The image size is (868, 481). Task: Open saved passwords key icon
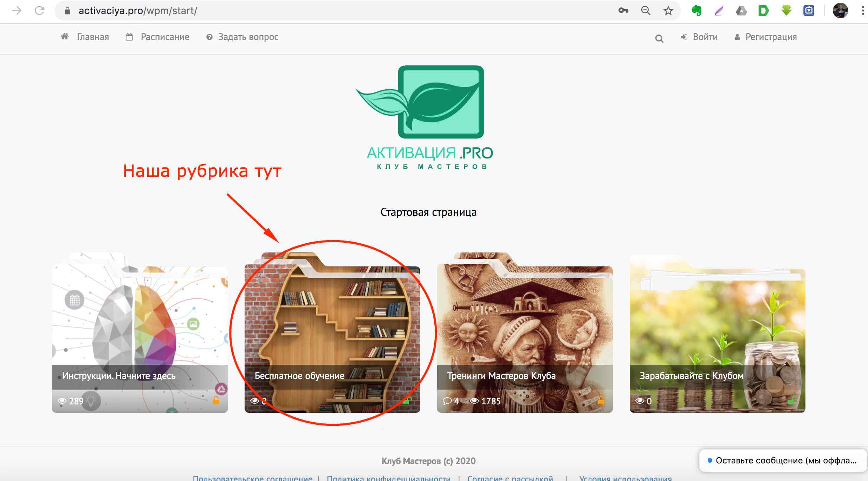pos(623,11)
